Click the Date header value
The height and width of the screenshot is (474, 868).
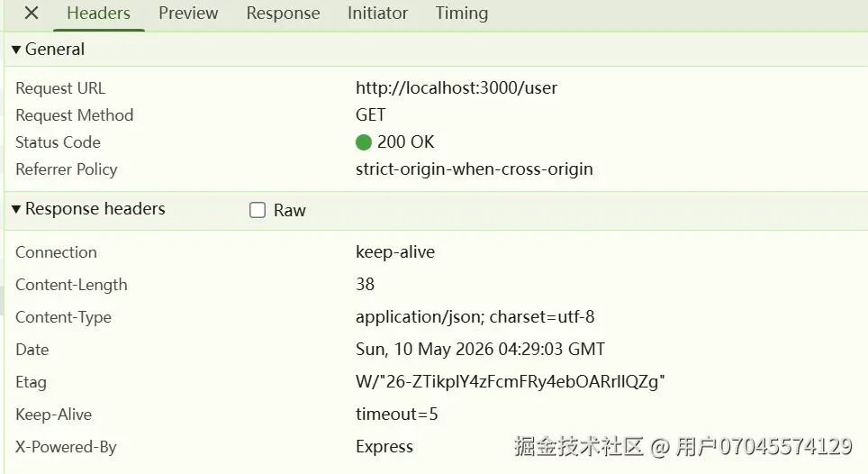(480, 349)
